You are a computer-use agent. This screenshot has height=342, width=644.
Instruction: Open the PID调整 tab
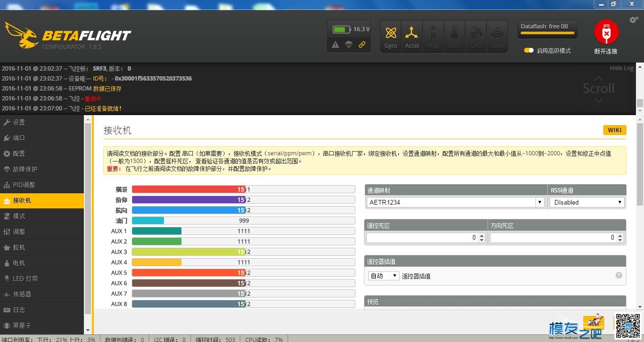click(42, 185)
